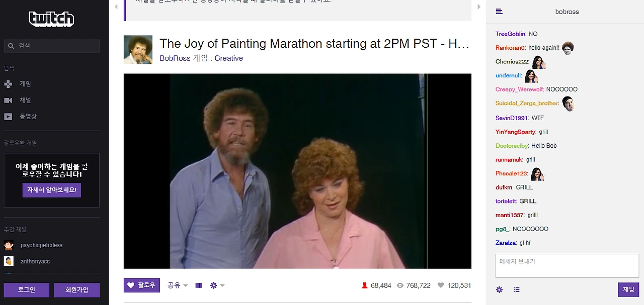Click the 회원가입 (Sign up) button
Viewport: 644px width, 305px height.
point(77,290)
